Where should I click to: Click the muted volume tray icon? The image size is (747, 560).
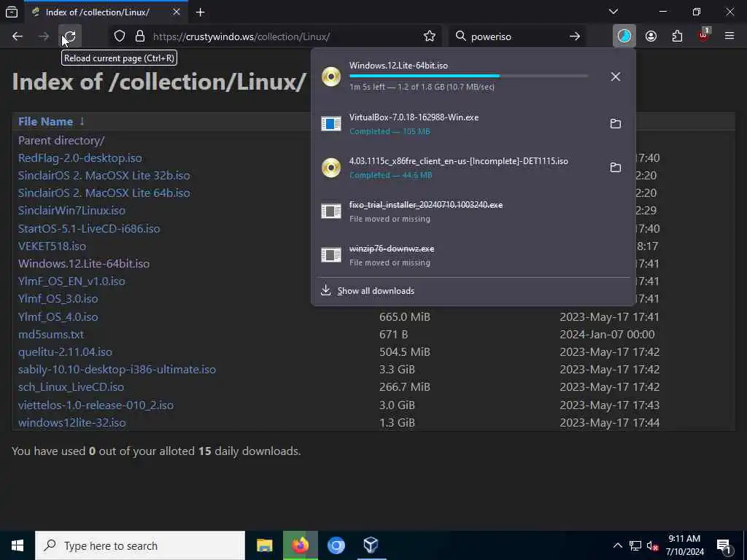tap(653, 545)
